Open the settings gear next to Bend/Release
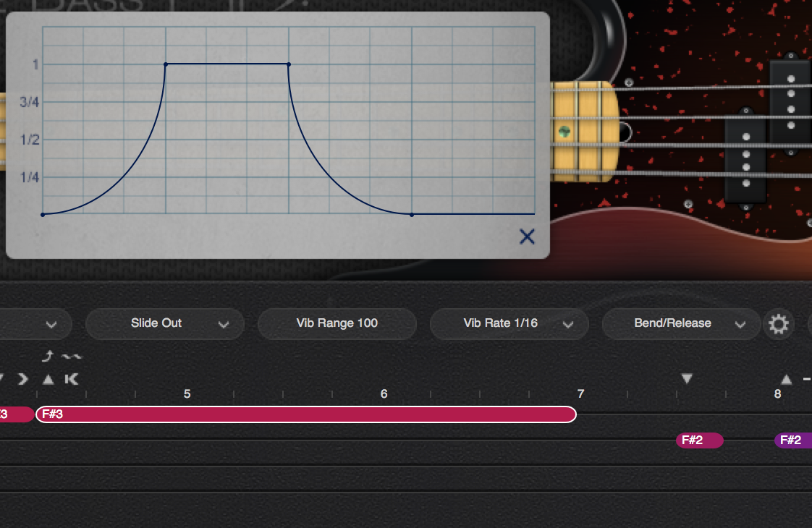This screenshot has height=528, width=812. coord(779,324)
